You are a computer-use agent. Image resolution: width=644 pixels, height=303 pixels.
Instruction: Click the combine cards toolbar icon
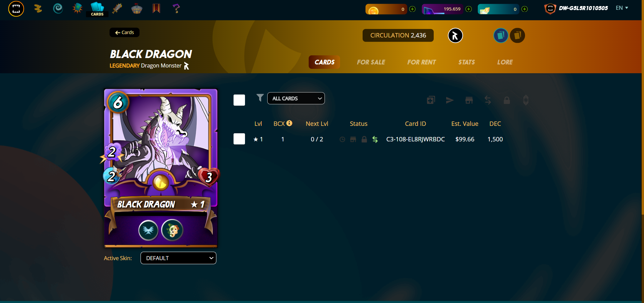[x=431, y=100]
